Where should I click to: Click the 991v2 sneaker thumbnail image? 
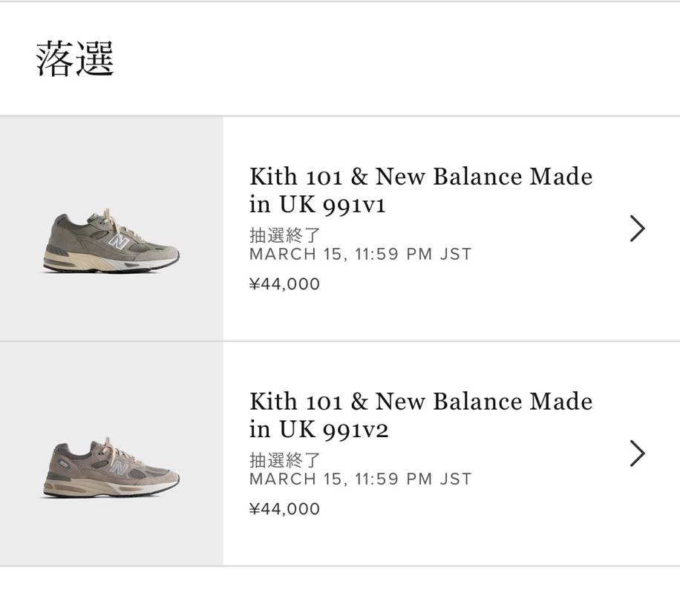(111, 468)
